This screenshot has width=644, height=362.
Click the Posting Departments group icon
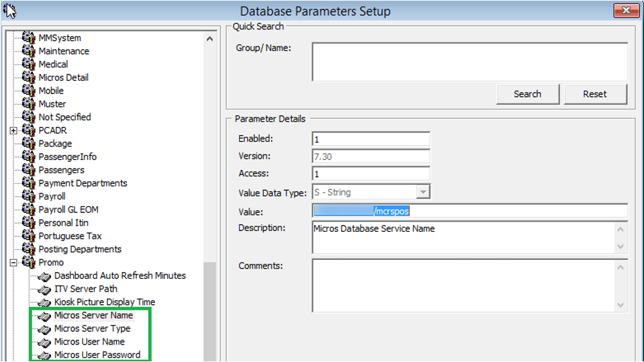[x=28, y=249]
